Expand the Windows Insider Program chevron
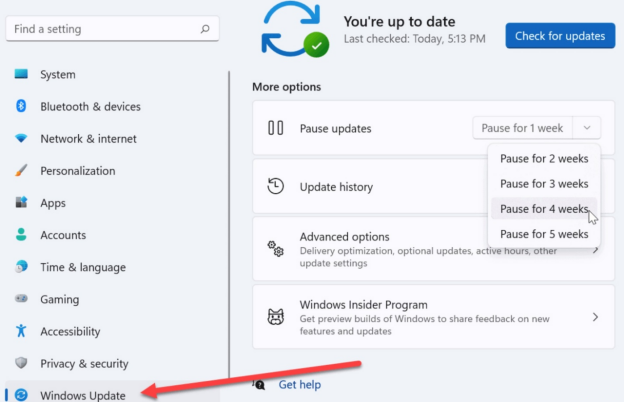624x402 pixels. click(x=595, y=317)
